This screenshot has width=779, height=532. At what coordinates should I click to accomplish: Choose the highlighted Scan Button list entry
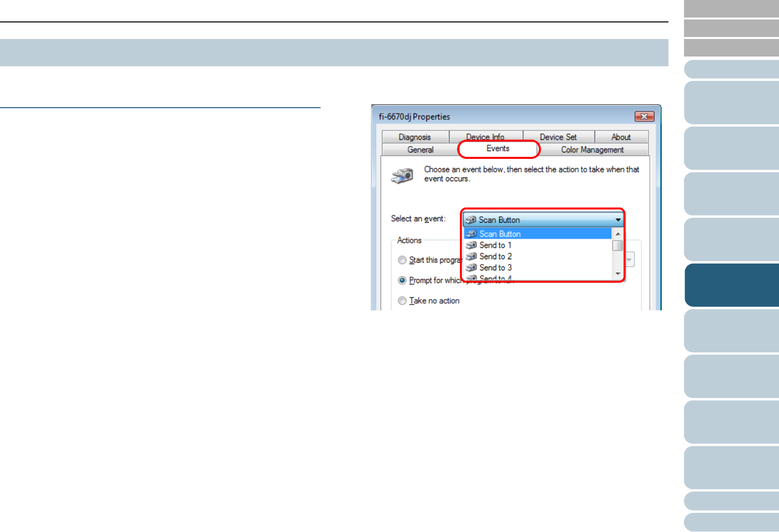pos(537,234)
